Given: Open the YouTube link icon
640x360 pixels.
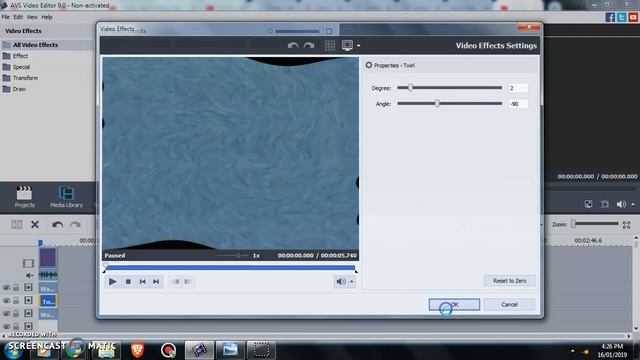Looking at the screenshot, I should click(633, 17).
